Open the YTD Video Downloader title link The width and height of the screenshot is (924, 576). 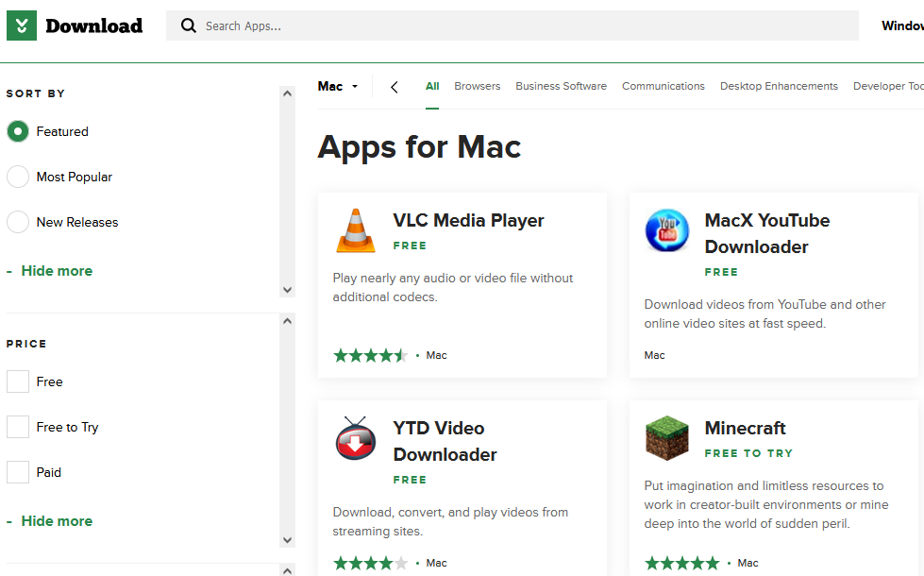click(445, 441)
